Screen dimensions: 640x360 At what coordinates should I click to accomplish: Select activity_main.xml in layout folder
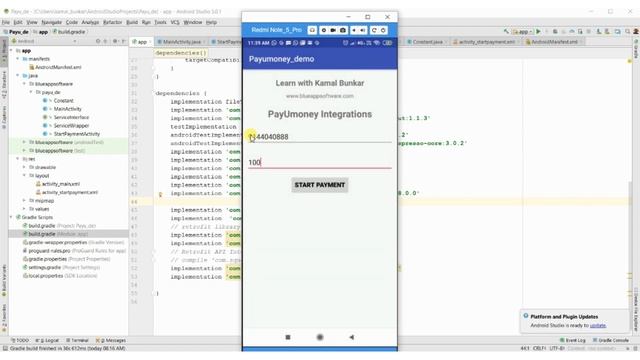click(x=61, y=184)
